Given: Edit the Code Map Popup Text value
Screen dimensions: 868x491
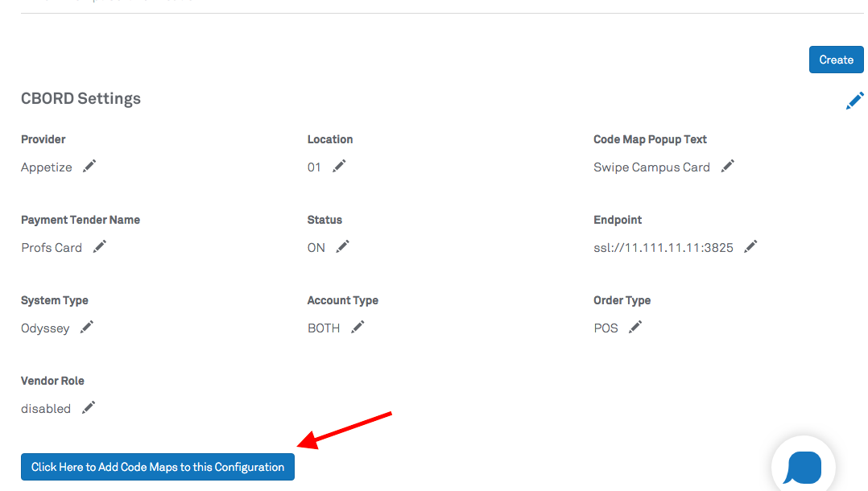Looking at the screenshot, I should tap(728, 166).
